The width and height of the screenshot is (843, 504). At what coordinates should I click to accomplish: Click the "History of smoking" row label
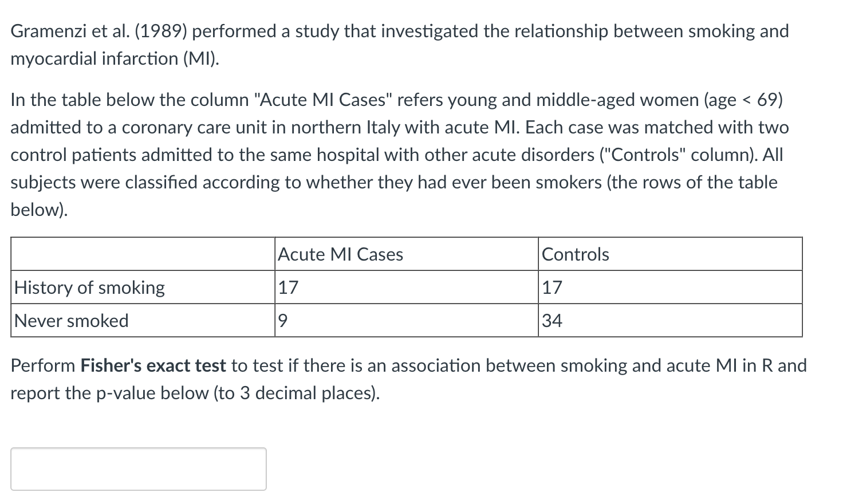pos(90,288)
